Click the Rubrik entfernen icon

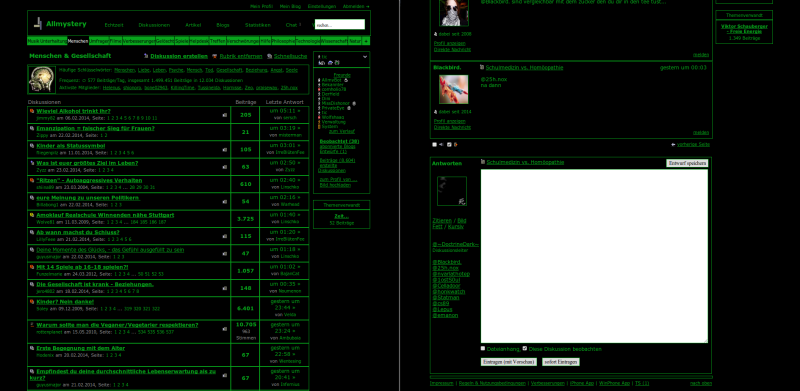coord(215,56)
